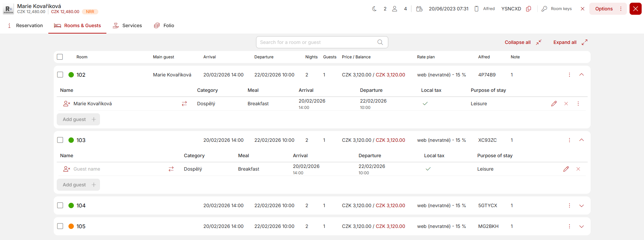Remove guest Marie Kovaříková with red X
Screen dimensions: 644x240
tap(566, 104)
